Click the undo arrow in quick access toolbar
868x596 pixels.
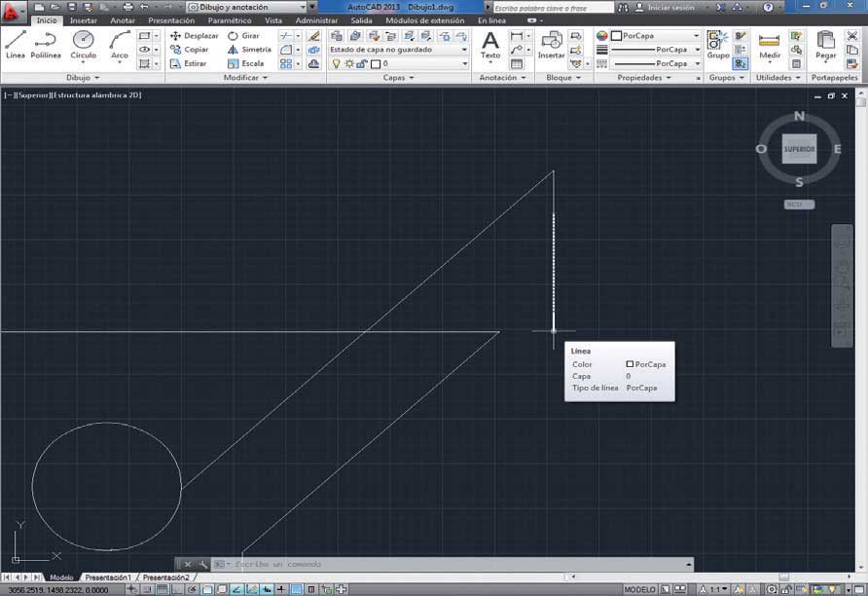point(144,7)
